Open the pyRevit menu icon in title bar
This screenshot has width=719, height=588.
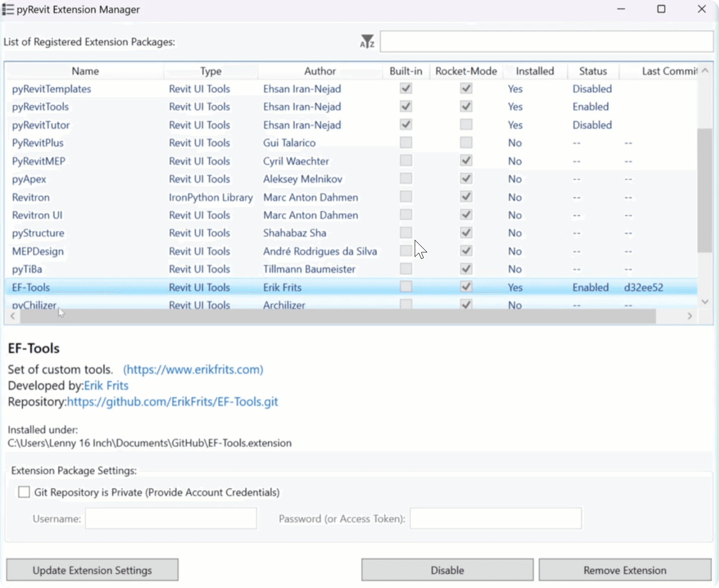(x=8, y=9)
